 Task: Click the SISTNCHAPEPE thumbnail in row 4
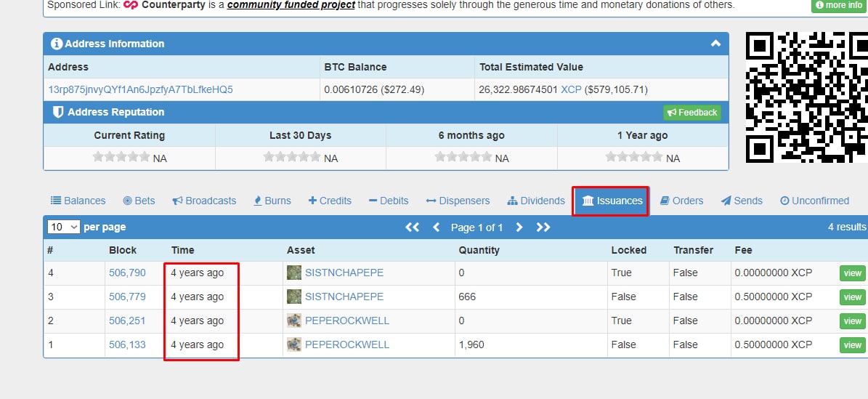pos(294,273)
